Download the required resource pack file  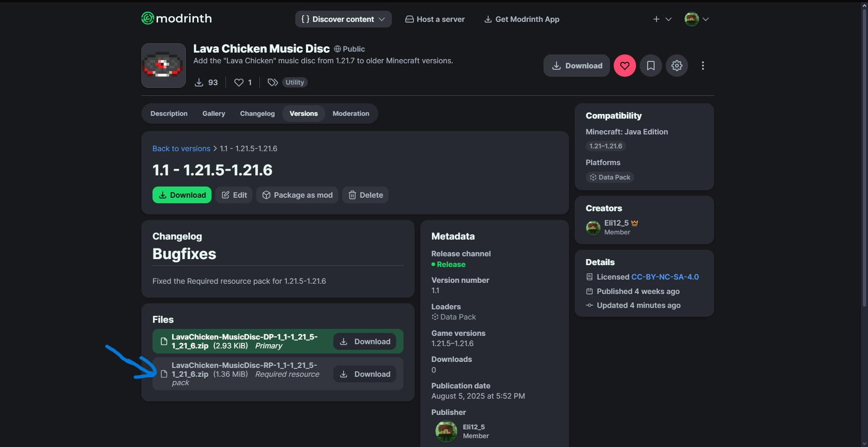click(364, 374)
